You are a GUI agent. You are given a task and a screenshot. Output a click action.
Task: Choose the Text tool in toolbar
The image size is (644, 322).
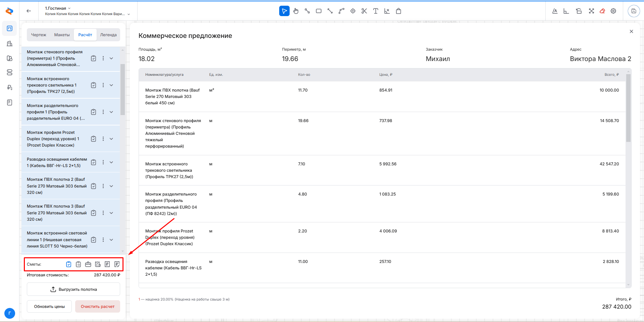(376, 11)
